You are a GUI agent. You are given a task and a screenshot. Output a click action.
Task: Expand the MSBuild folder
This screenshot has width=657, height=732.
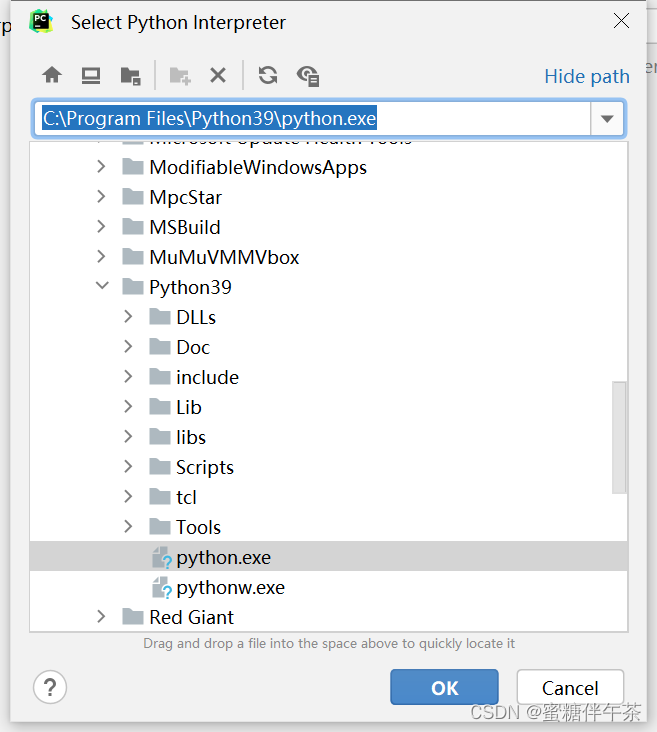(101, 226)
